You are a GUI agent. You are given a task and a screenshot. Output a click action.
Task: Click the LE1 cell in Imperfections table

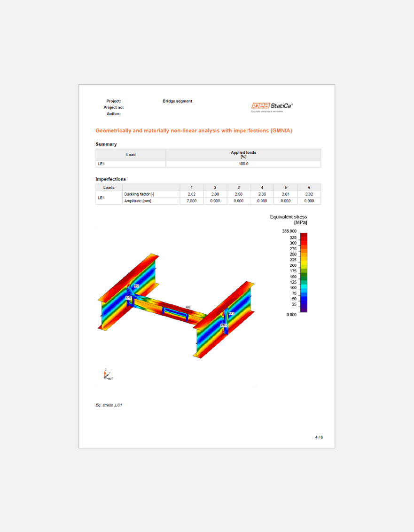109,198
